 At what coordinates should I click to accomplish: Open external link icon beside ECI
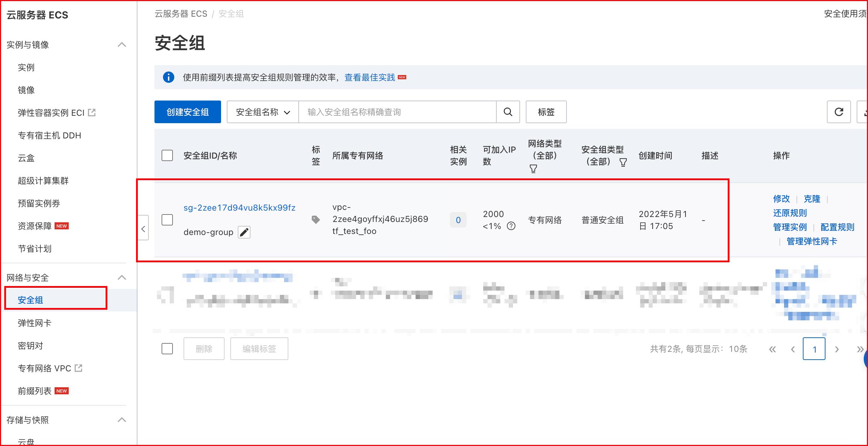pos(92,113)
